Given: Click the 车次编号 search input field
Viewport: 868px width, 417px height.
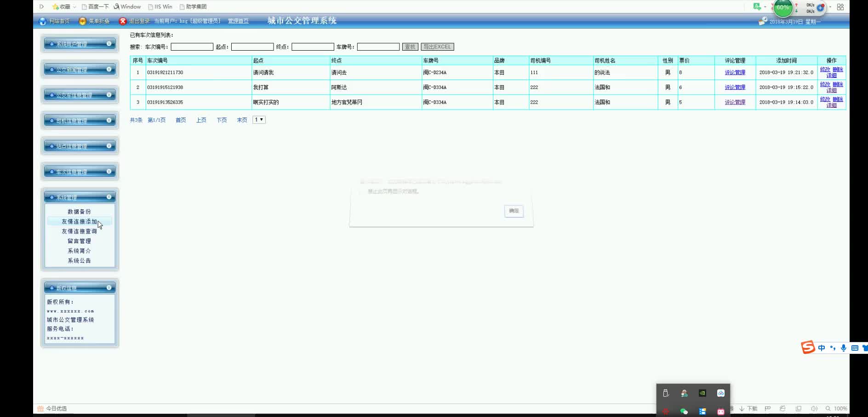Looking at the screenshot, I should tap(192, 46).
